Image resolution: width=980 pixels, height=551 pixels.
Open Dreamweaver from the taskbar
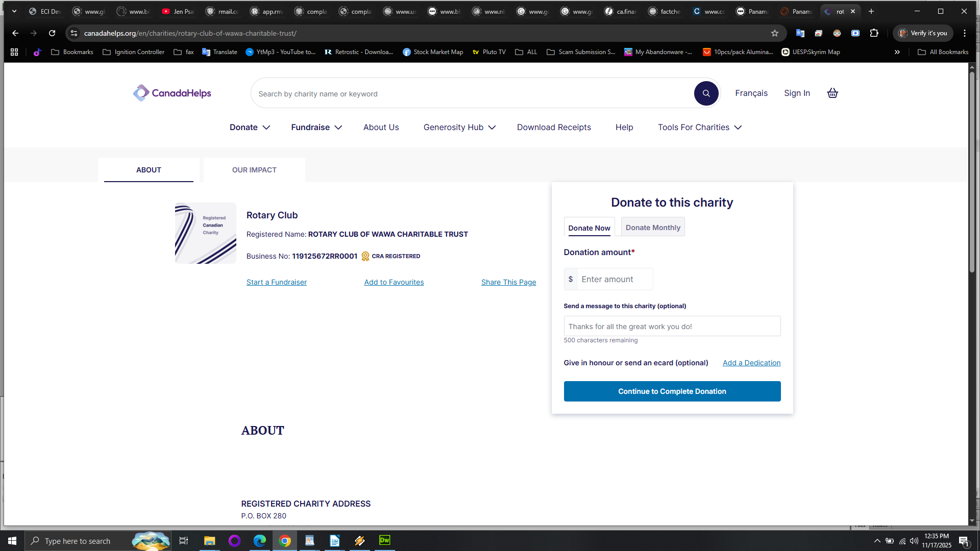(x=384, y=540)
